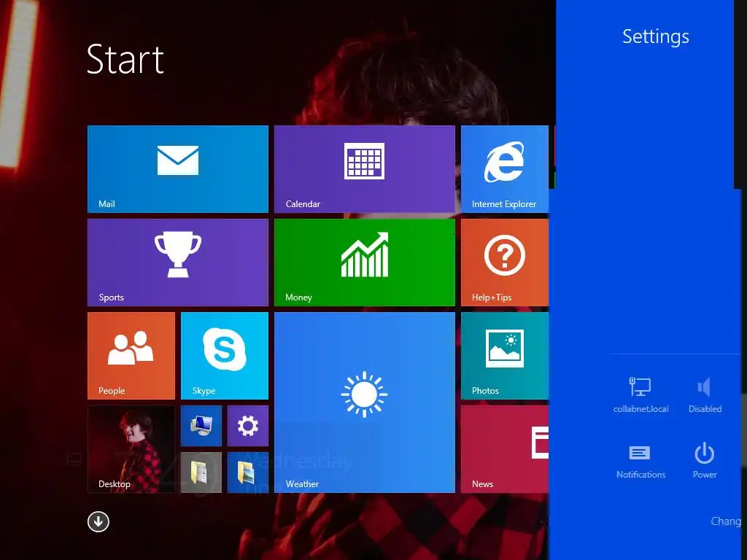Screen dimensions: 747x560
Task: Open the Pictures folder tile
Action: (248, 472)
